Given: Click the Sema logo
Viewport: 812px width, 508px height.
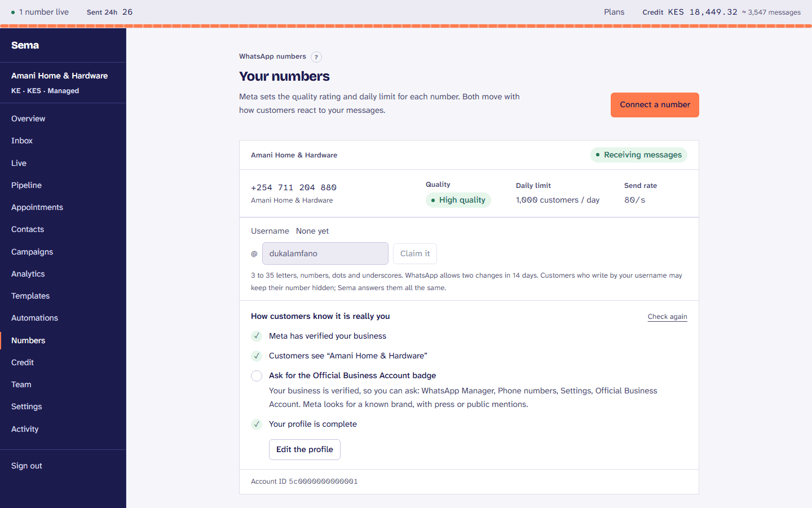Looking at the screenshot, I should [x=25, y=45].
